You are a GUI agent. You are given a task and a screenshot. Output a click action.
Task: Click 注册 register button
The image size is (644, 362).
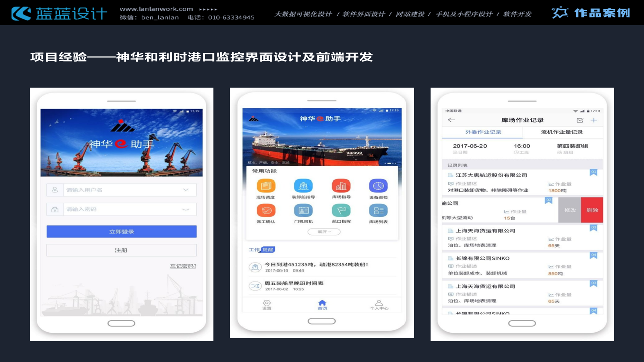click(x=121, y=250)
